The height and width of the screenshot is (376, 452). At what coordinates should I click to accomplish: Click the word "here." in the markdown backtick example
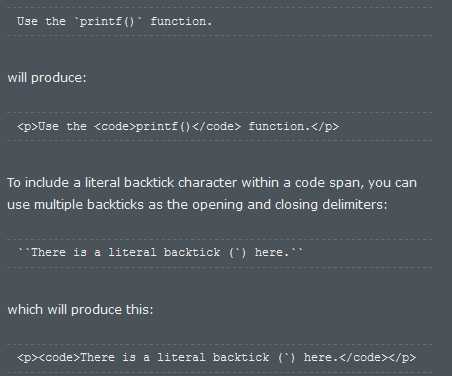271,252
